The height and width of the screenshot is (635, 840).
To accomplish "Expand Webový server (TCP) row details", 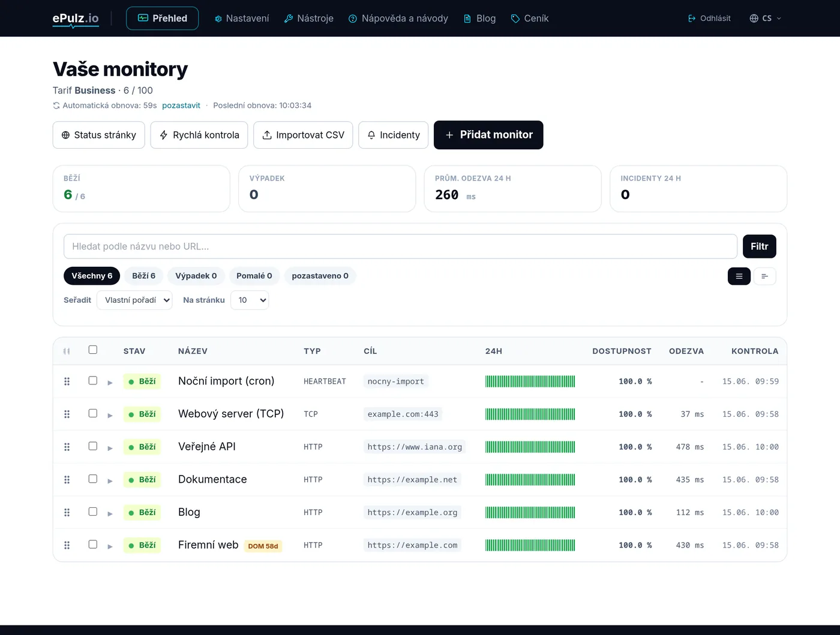I will 110,415.
